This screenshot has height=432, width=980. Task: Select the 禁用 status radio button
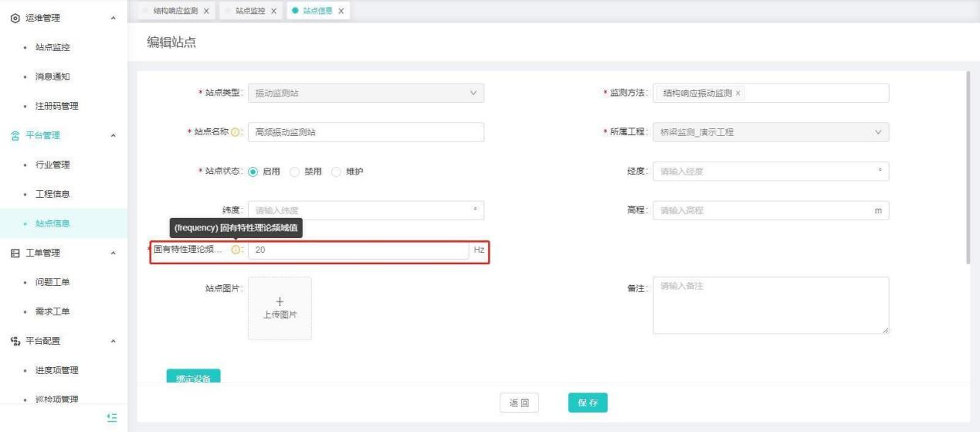pyautogui.click(x=293, y=172)
